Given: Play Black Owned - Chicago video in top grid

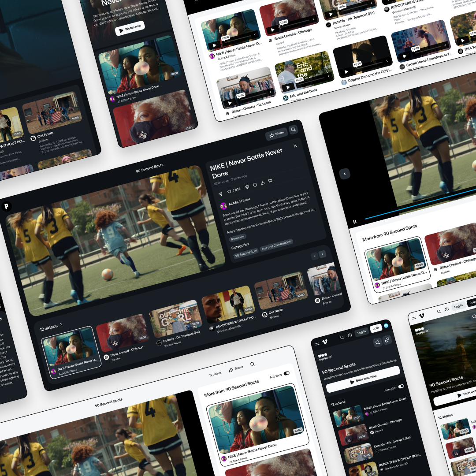Looking at the screenshot, I should 273,30.
